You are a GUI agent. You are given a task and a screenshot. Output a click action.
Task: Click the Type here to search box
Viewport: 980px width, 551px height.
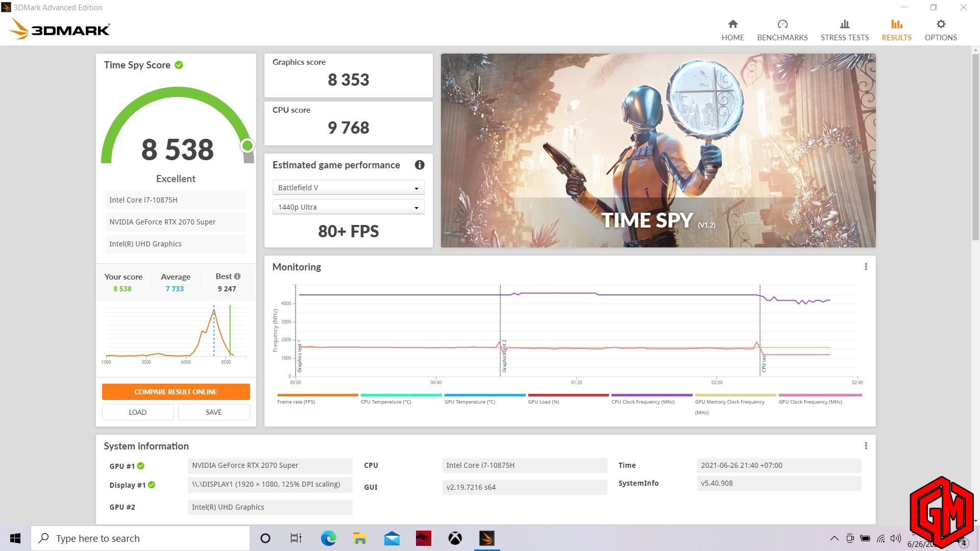coord(140,538)
